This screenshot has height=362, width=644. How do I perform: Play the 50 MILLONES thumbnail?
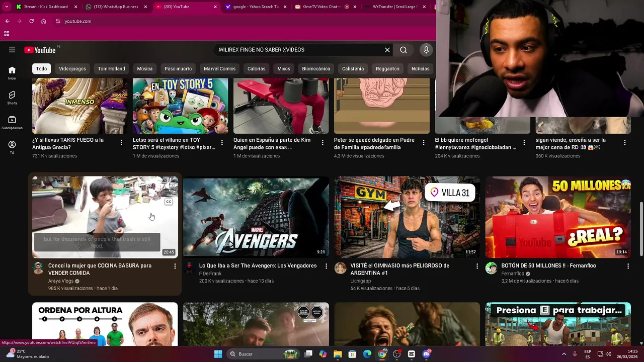(558, 217)
